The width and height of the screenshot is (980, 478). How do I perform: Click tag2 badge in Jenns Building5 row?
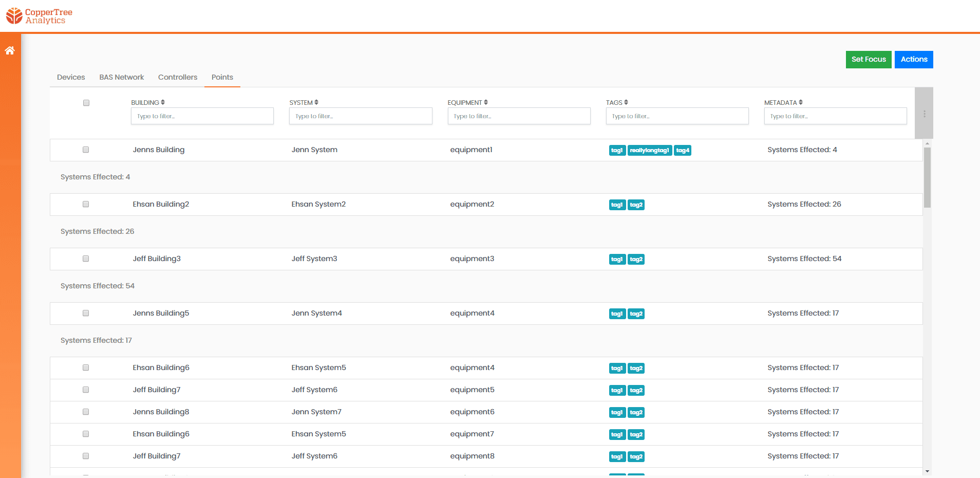point(636,314)
